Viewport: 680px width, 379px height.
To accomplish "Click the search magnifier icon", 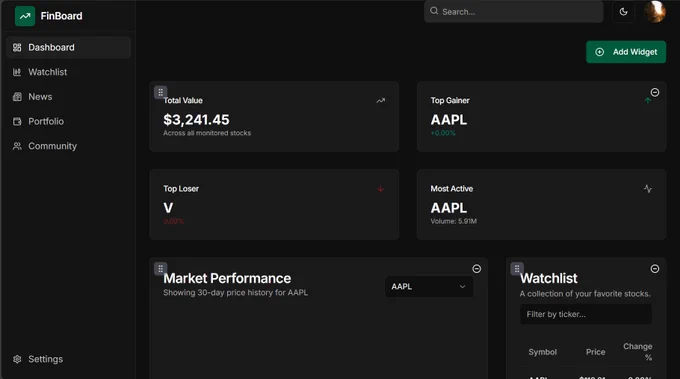I will (x=434, y=11).
